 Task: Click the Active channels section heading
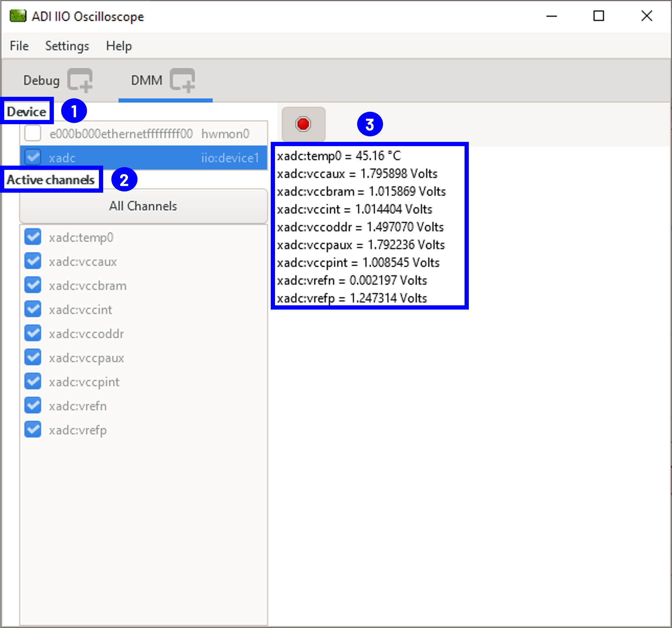(51, 180)
